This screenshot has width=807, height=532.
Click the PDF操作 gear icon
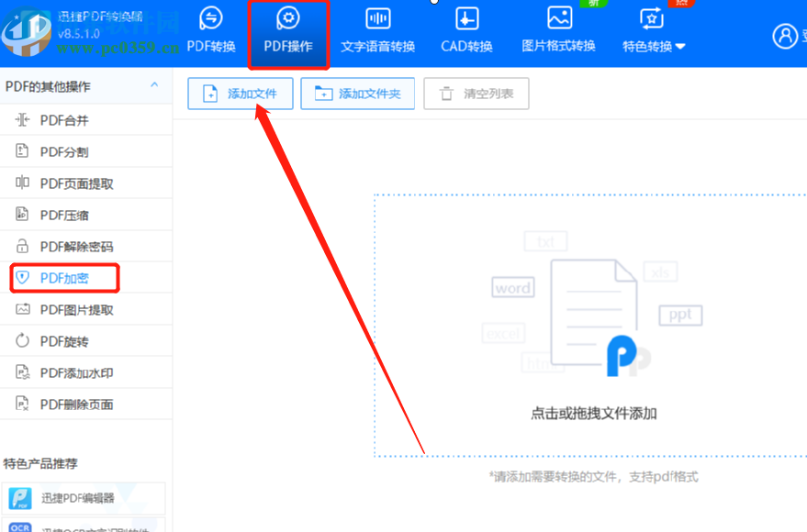(x=288, y=18)
